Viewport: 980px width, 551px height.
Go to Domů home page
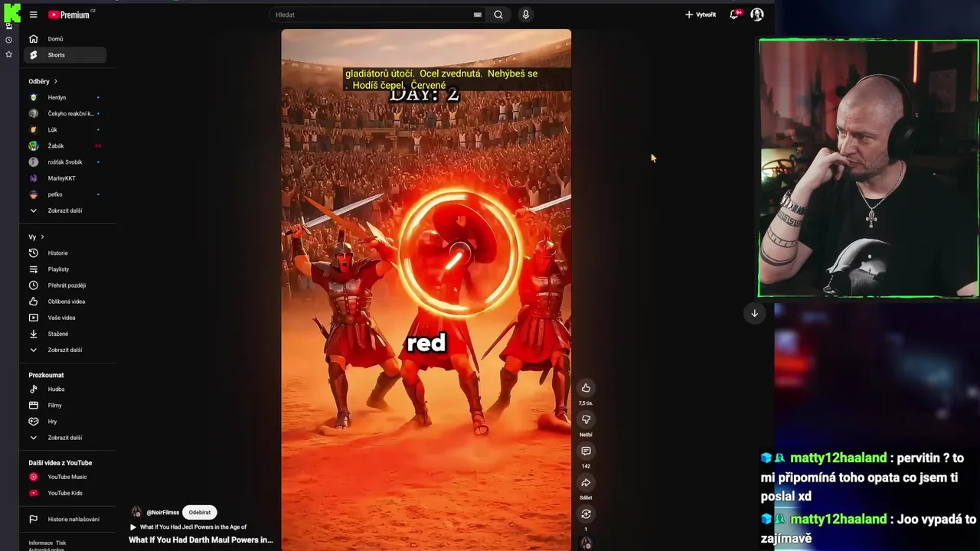point(65,39)
